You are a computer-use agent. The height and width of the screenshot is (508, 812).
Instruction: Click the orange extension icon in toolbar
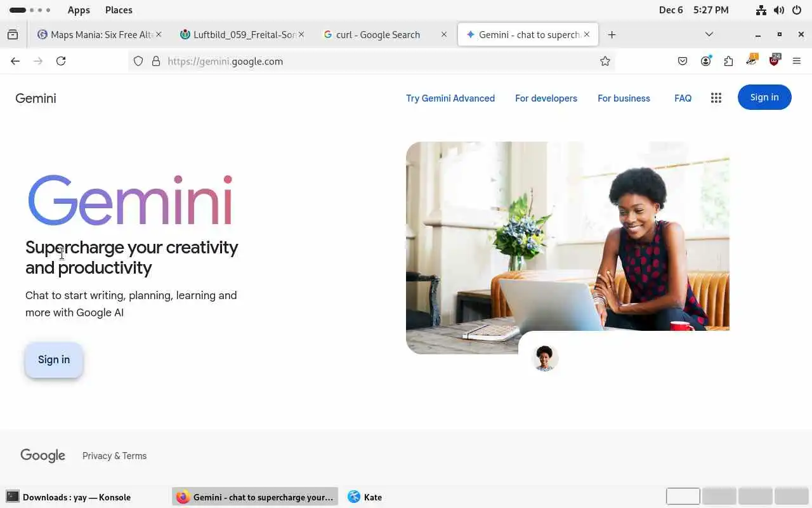[x=752, y=60]
